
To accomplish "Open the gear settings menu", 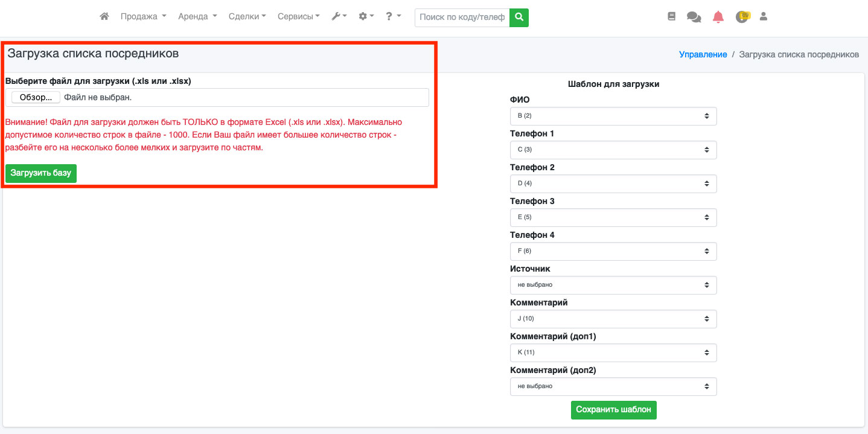I will 366,17.
